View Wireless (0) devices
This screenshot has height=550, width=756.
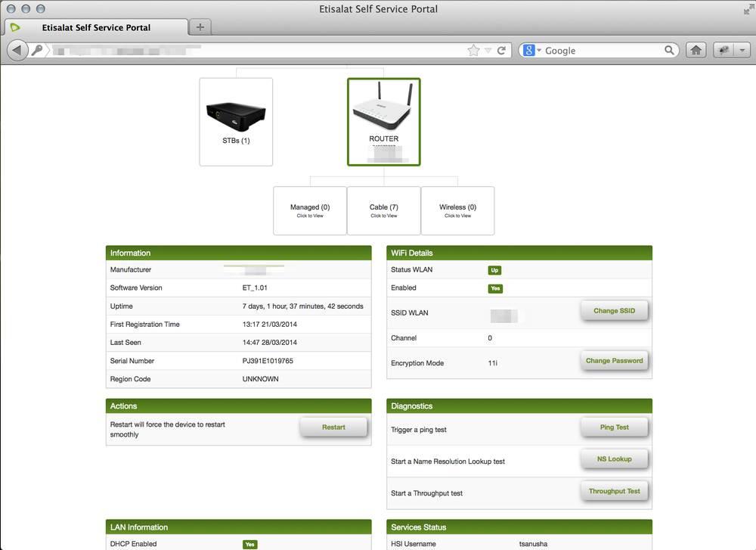457,211
